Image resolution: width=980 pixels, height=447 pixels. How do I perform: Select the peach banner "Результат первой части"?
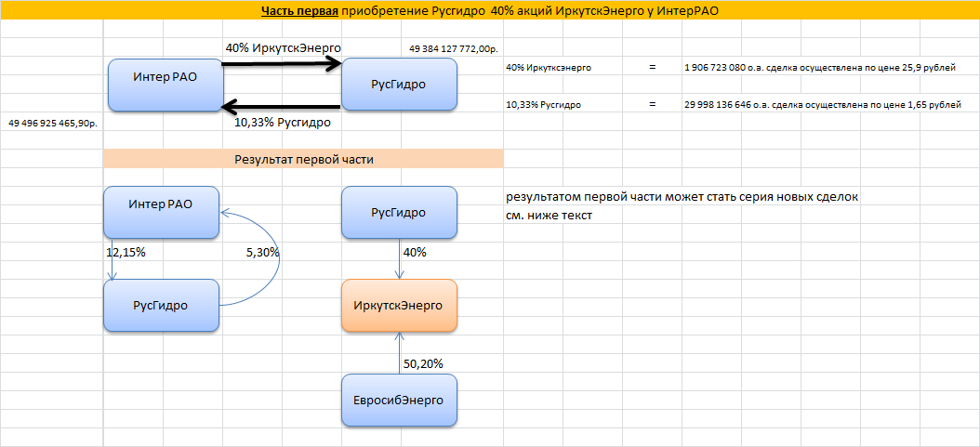(303, 159)
